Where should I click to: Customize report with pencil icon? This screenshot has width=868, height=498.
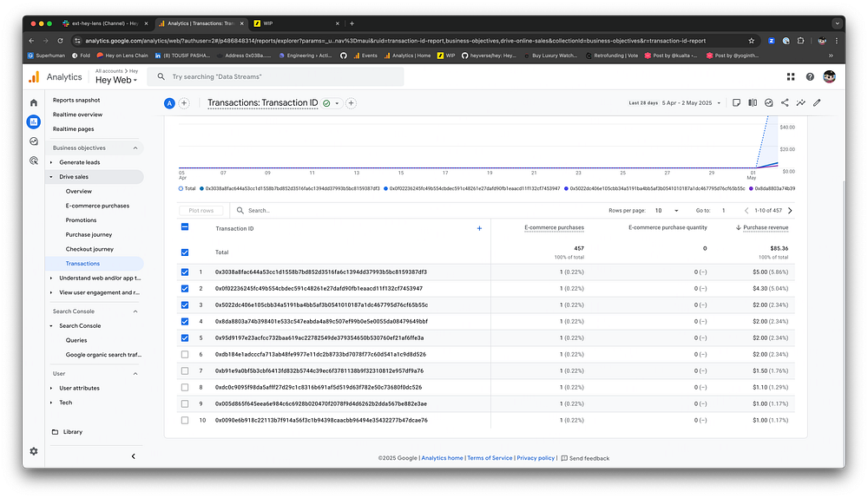817,103
